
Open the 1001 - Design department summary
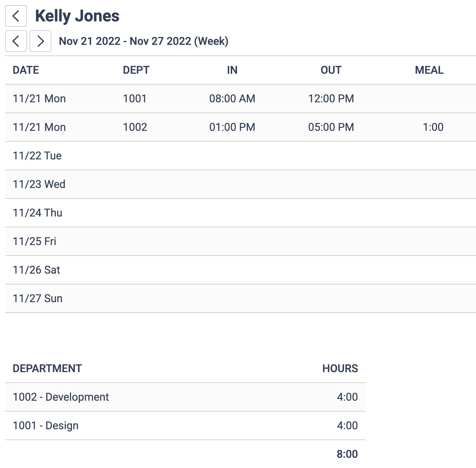170,425
